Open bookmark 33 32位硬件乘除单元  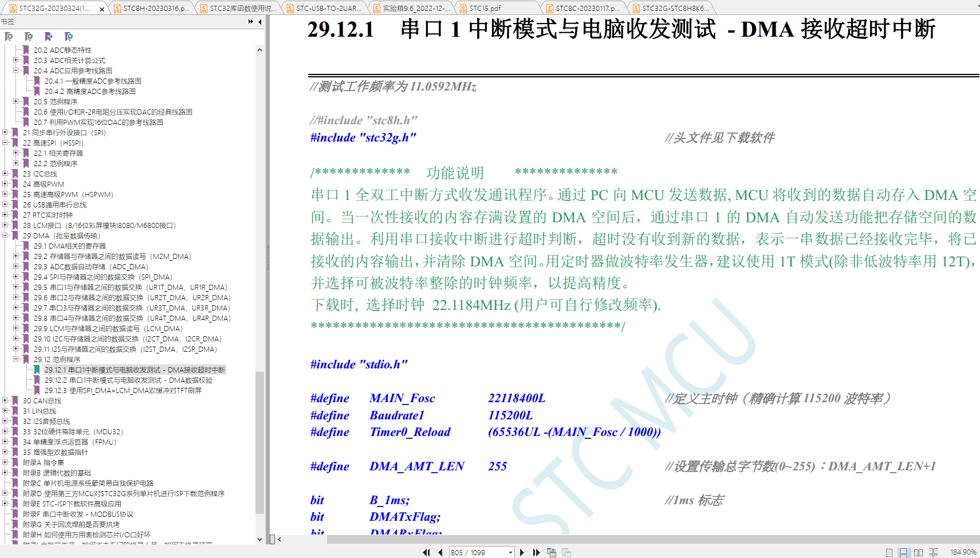click(73, 432)
